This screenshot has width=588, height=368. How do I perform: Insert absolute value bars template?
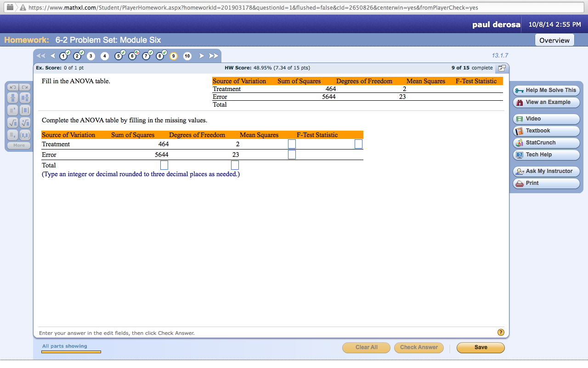coord(25,110)
